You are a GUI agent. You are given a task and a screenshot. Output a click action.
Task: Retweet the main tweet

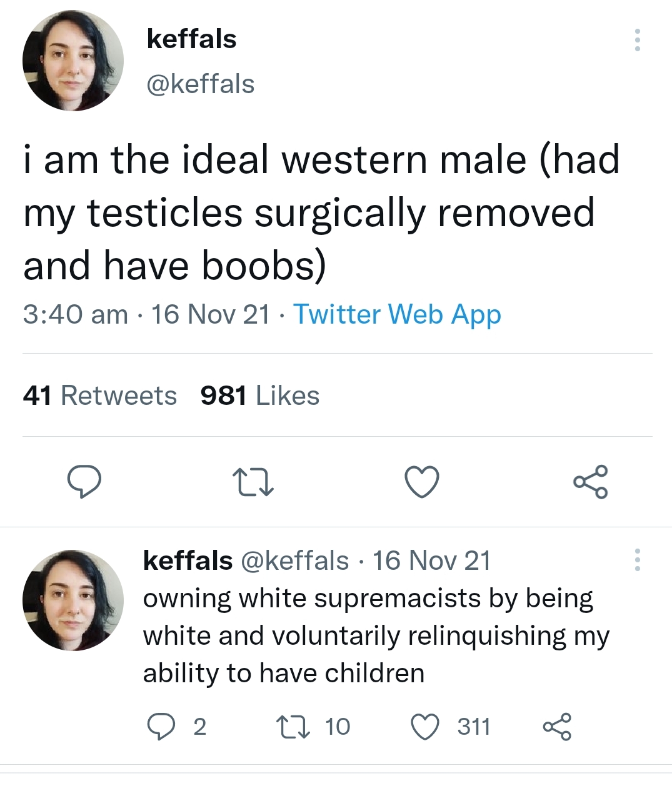[253, 482]
